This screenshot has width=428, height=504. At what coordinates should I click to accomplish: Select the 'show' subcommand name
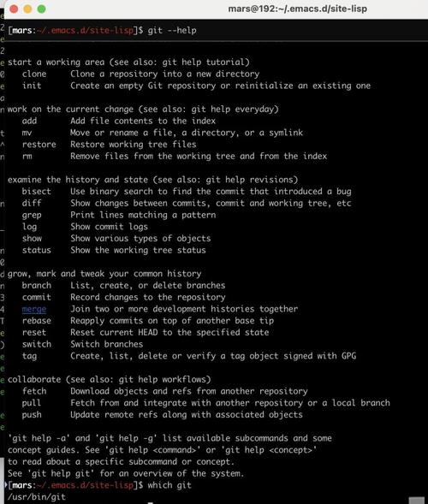click(32, 239)
